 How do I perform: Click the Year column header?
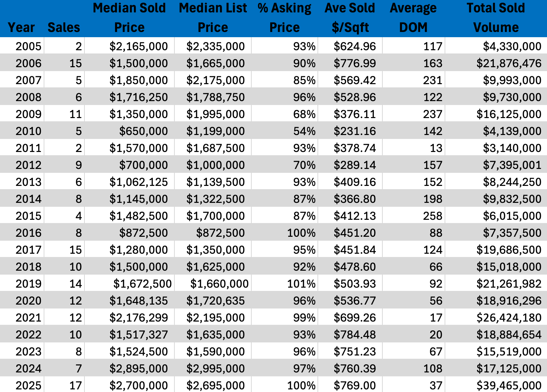[22, 27]
